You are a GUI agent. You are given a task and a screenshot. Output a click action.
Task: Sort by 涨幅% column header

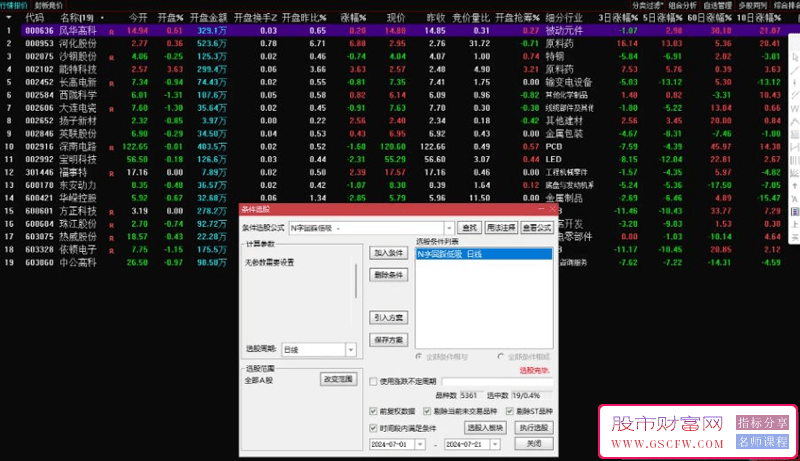353,17
